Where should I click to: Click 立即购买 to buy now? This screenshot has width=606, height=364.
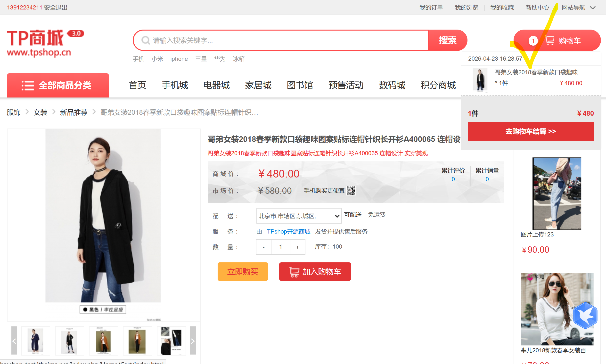(x=243, y=272)
